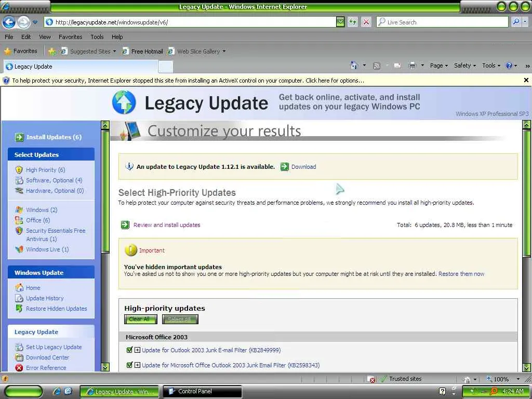Open the zoom level 100% dropdown
The width and height of the screenshot is (532, 399).
click(x=518, y=379)
